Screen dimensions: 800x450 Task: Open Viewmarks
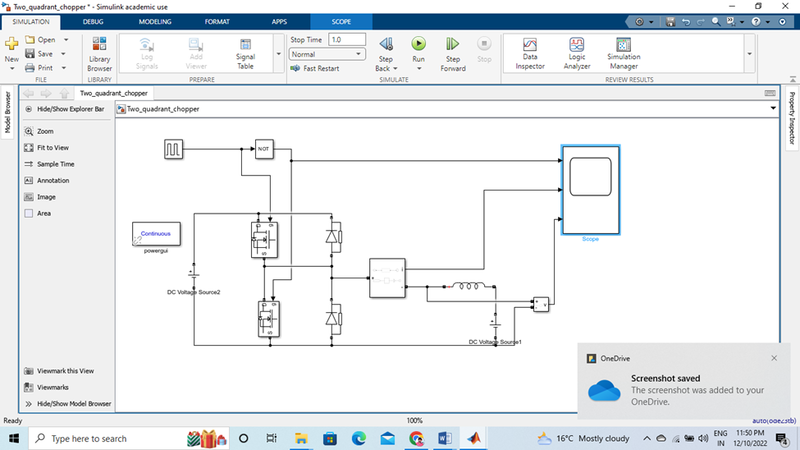[46, 387]
